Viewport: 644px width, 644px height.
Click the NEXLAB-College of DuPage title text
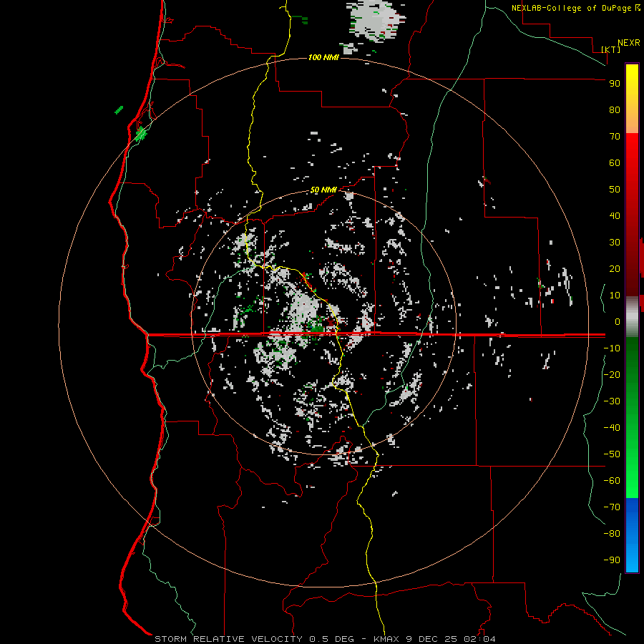572,8
